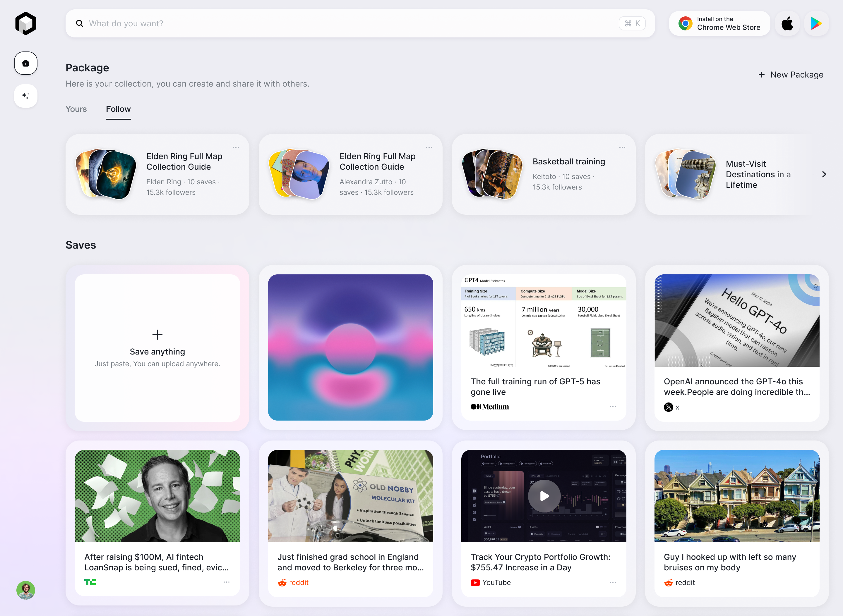The height and width of the screenshot is (616, 843).
Task: Play the Crypto Portfolio video
Action: tap(544, 496)
